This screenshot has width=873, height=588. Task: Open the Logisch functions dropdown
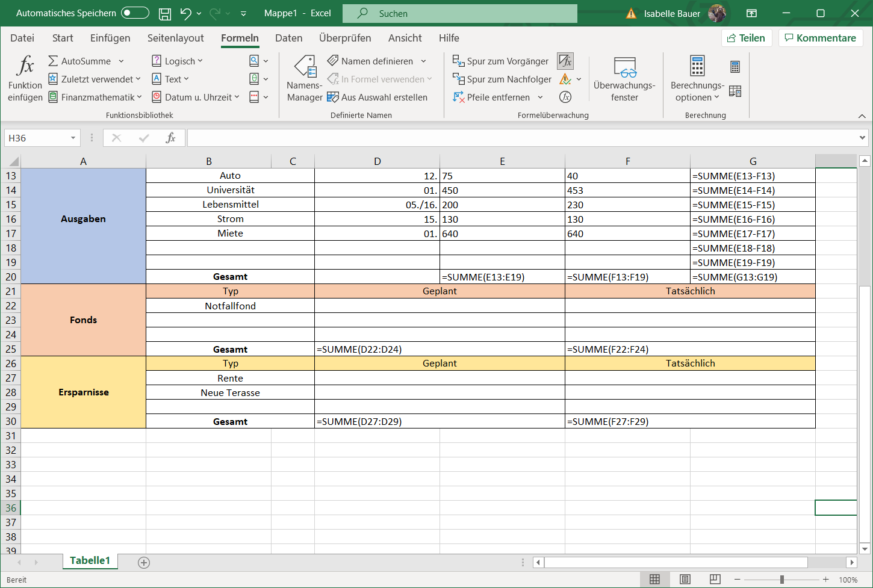click(x=178, y=61)
